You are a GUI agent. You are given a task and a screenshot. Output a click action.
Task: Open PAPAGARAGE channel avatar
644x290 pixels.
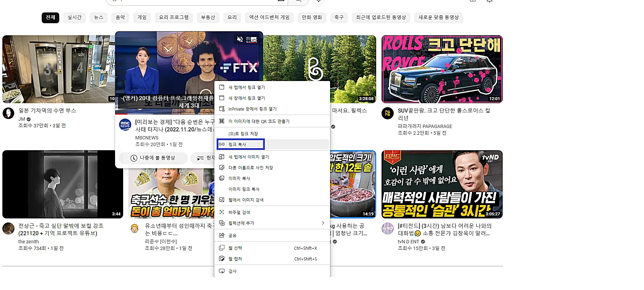point(388,113)
